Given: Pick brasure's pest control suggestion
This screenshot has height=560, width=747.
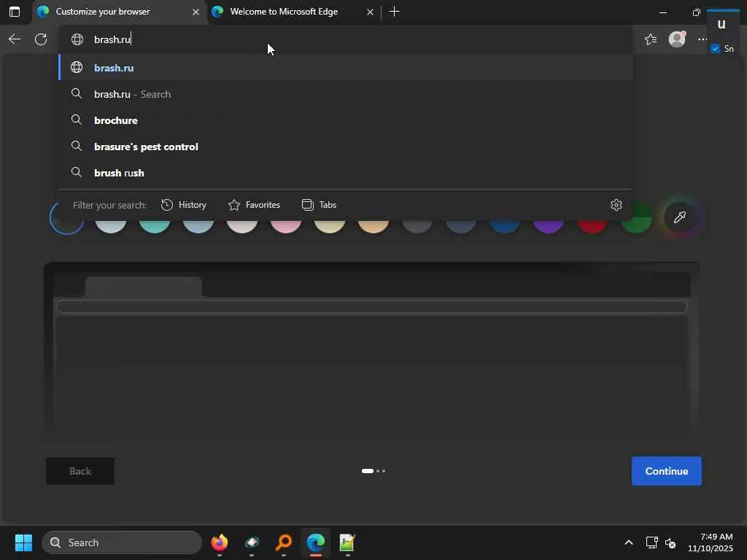Looking at the screenshot, I should coord(346,147).
